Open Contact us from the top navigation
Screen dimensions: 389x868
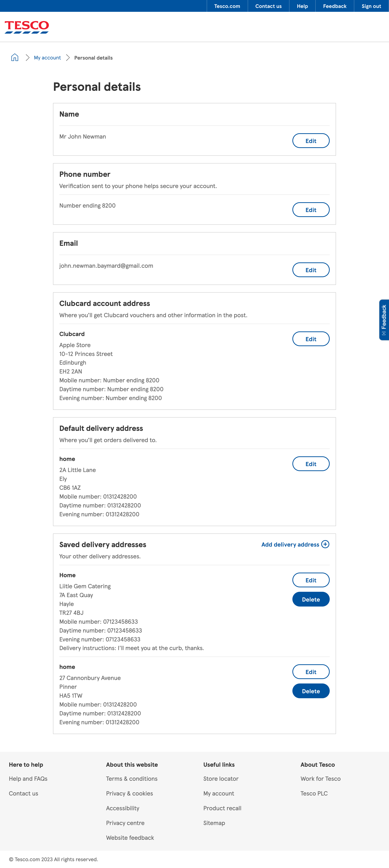pos(268,6)
